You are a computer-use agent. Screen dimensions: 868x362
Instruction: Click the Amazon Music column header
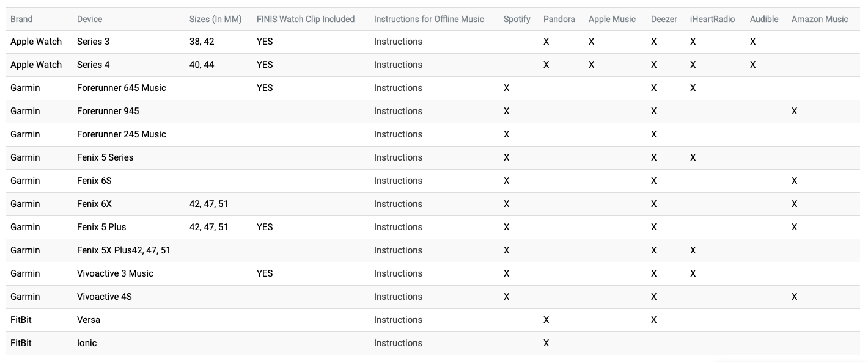820,19
